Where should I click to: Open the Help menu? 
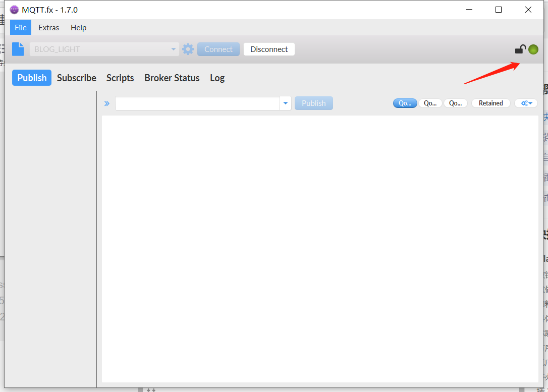point(78,28)
